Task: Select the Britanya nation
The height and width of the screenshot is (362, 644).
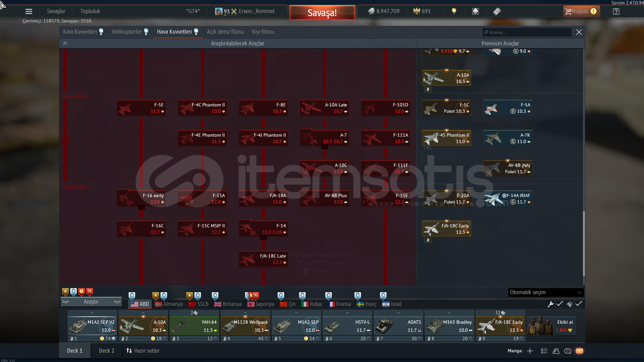Action: (x=228, y=304)
